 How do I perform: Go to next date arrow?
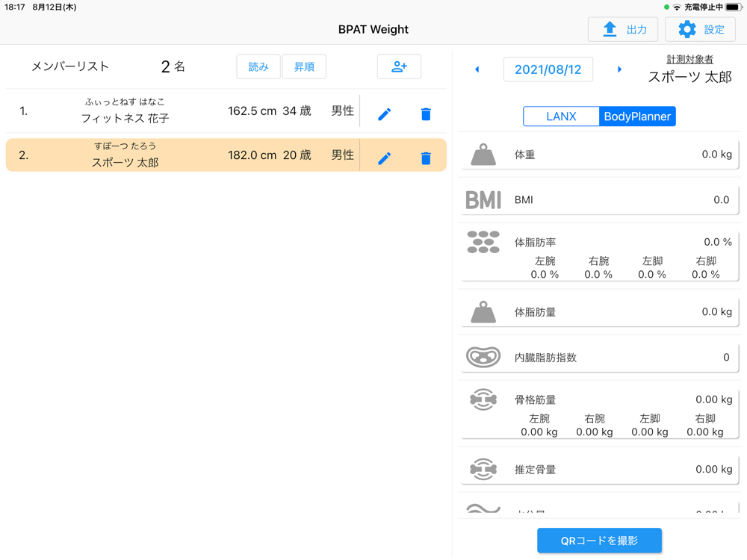point(619,69)
